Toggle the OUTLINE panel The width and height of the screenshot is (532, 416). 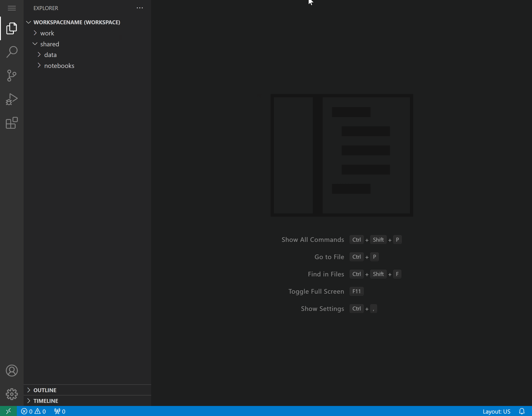(44, 390)
